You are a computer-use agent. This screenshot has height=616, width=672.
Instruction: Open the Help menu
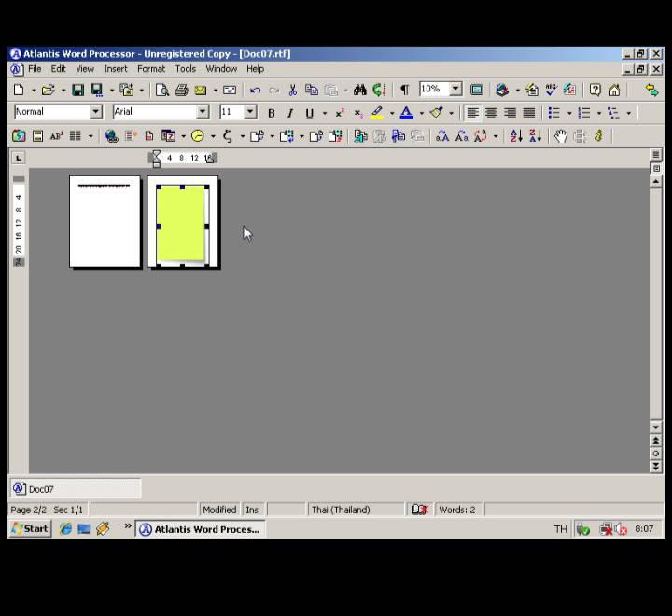pyautogui.click(x=256, y=69)
